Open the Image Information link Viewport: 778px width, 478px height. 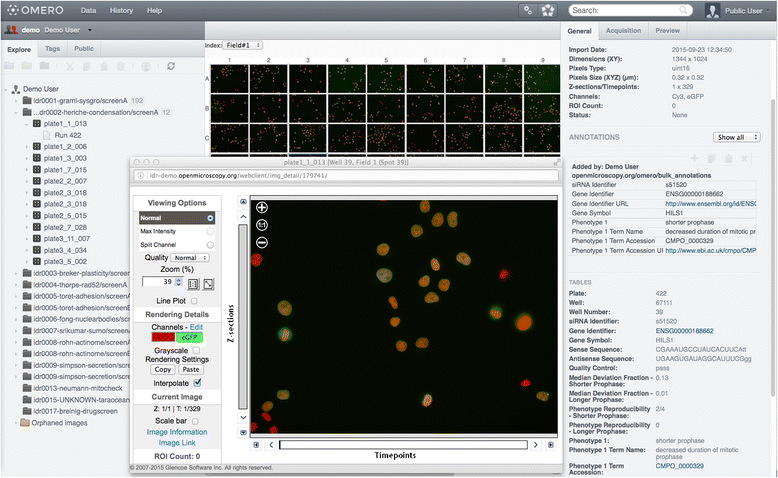(177, 431)
